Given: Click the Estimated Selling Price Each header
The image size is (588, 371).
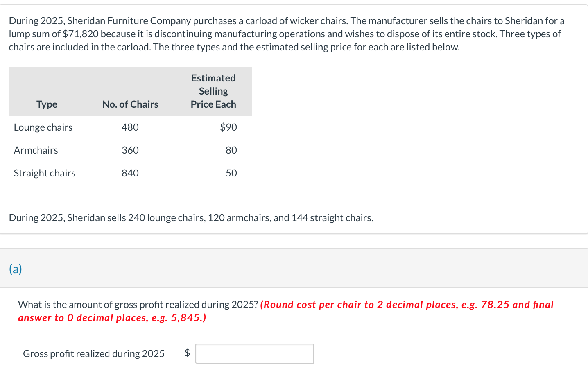Looking at the screenshot, I should coord(213,91).
